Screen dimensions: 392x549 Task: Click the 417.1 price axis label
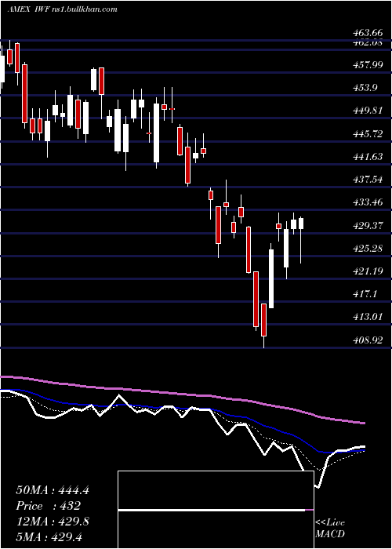(x=365, y=294)
